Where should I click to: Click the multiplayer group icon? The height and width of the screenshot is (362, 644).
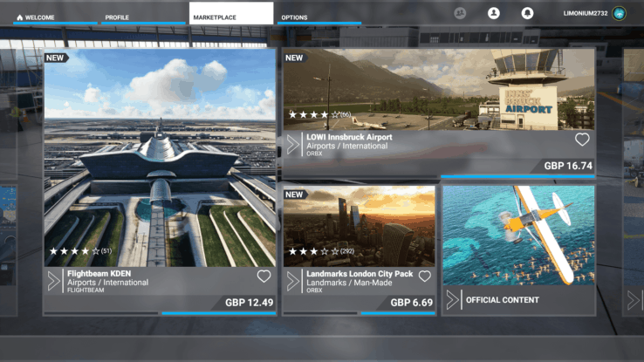point(460,13)
